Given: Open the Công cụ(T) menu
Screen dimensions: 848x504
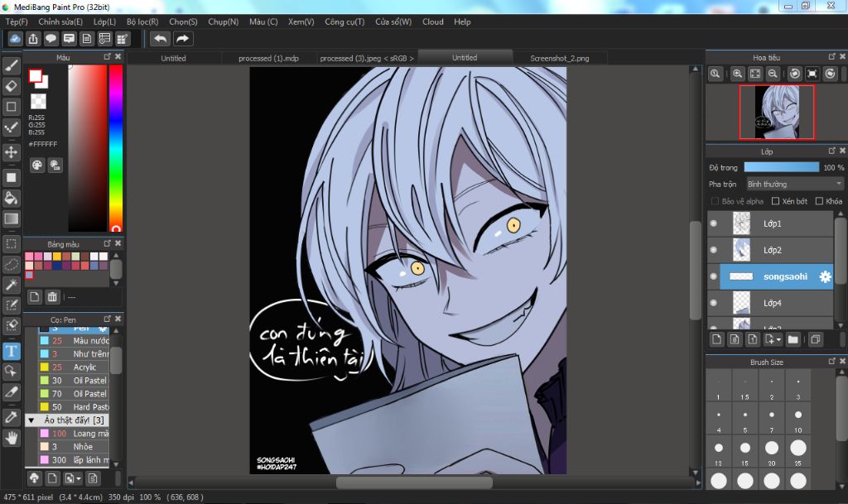Looking at the screenshot, I should coord(344,22).
